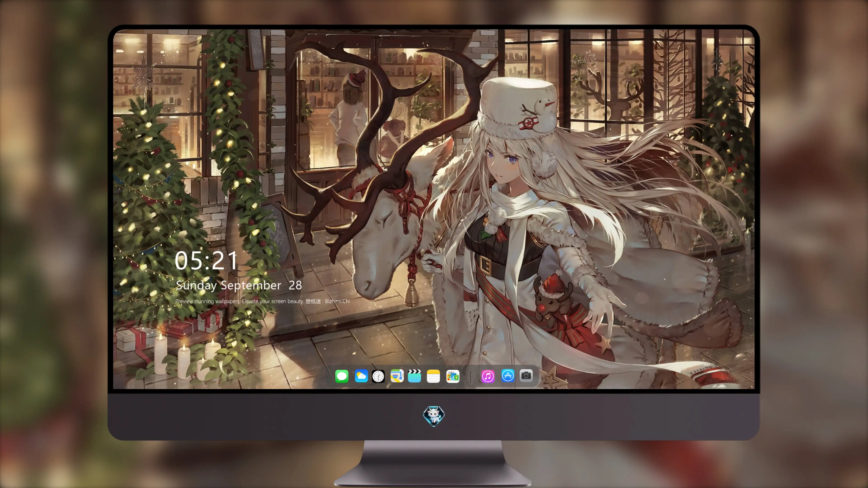
Task: Select the date text Sunday September 28
Action: tap(238, 285)
